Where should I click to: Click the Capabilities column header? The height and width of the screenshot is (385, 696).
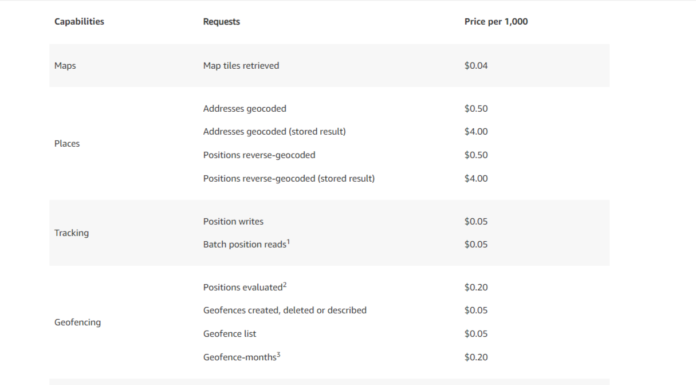(79, 21)
